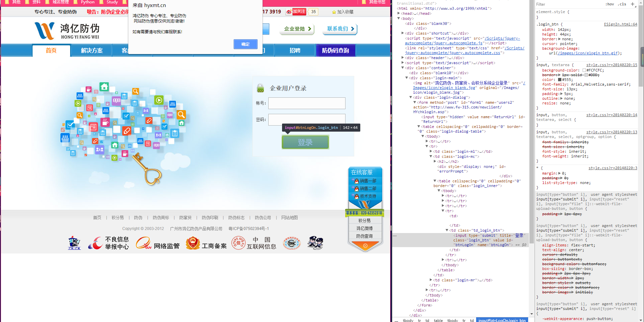Screen dimensions: 644x322
Task: Open the 首页 navigation tab
Action: pos(51,50)
